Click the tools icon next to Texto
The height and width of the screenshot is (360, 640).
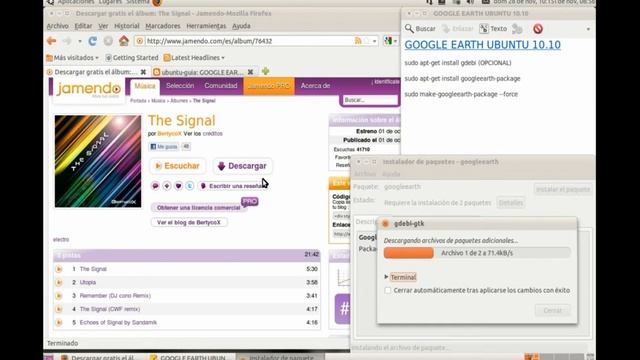(x=518, y=29)
